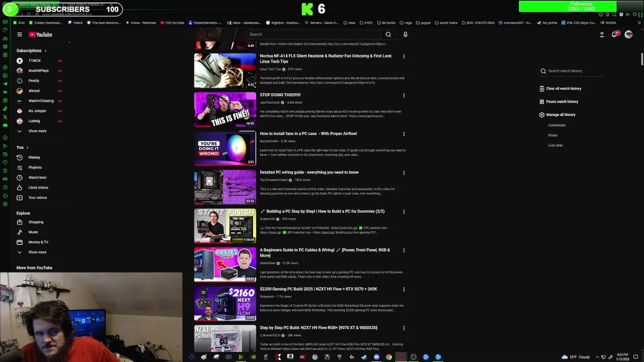
Task: Go to Linus Tech Tips channel
Action: (x=270, y=69)
